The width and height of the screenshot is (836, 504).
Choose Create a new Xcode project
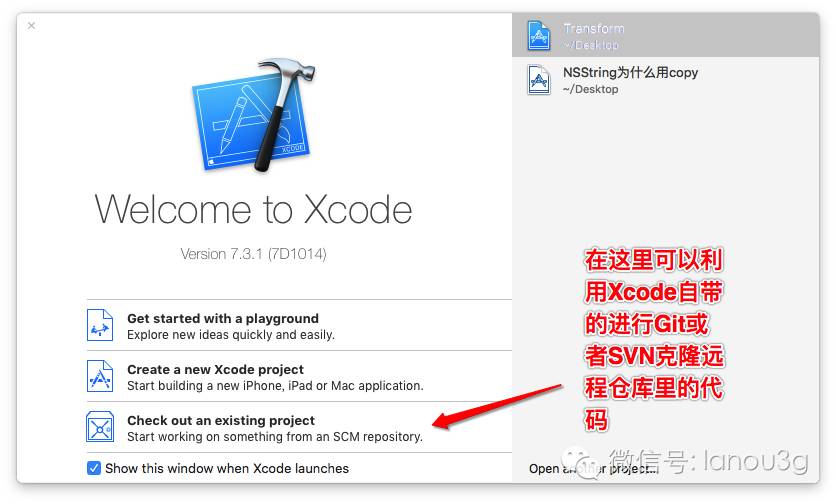pos(299,376)
